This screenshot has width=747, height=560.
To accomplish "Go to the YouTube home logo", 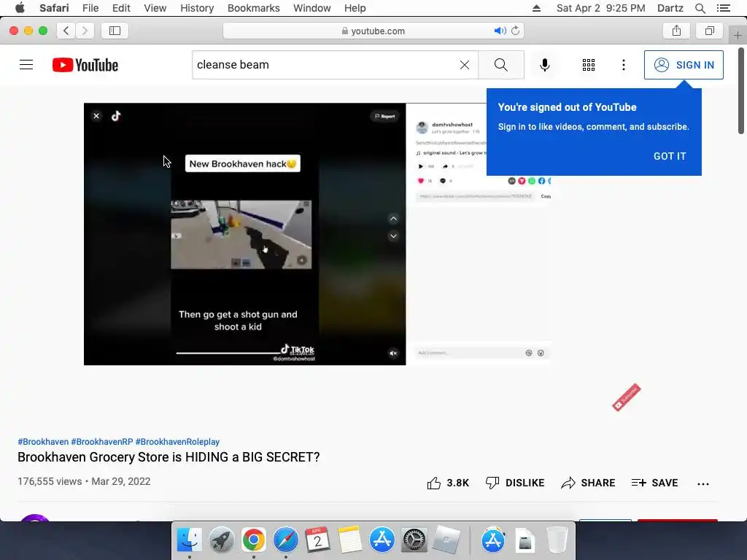I will click(x=85, y=65).
